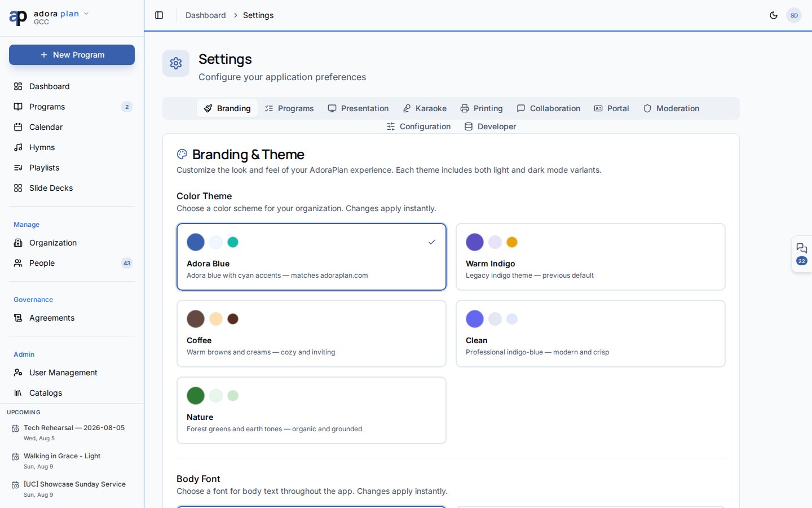Click the People icon
Screen dimensions: 812x508
18,263
